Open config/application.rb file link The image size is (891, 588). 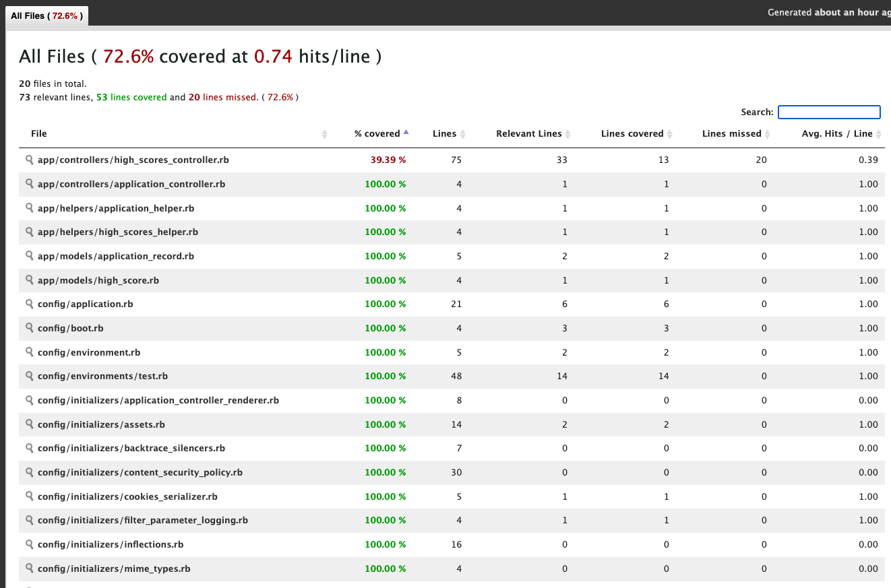86,304
